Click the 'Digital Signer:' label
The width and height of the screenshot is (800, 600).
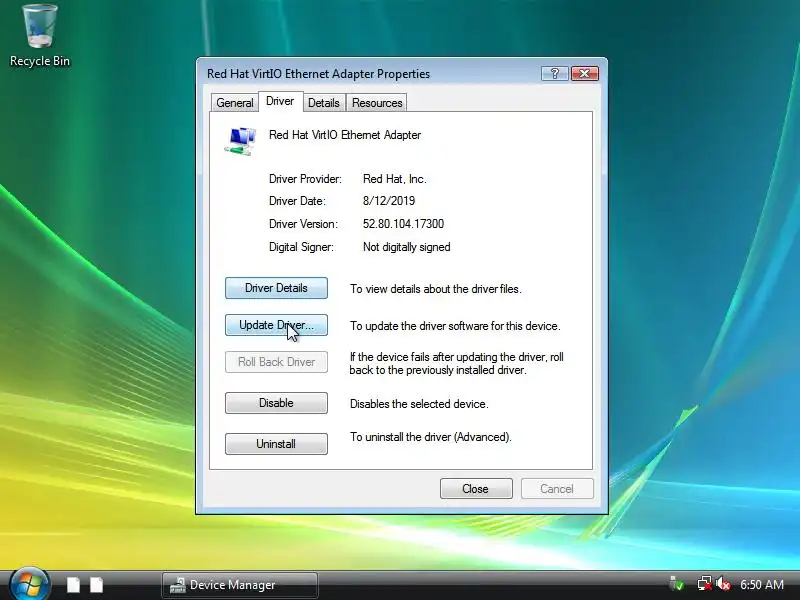[x=301, y=247]
